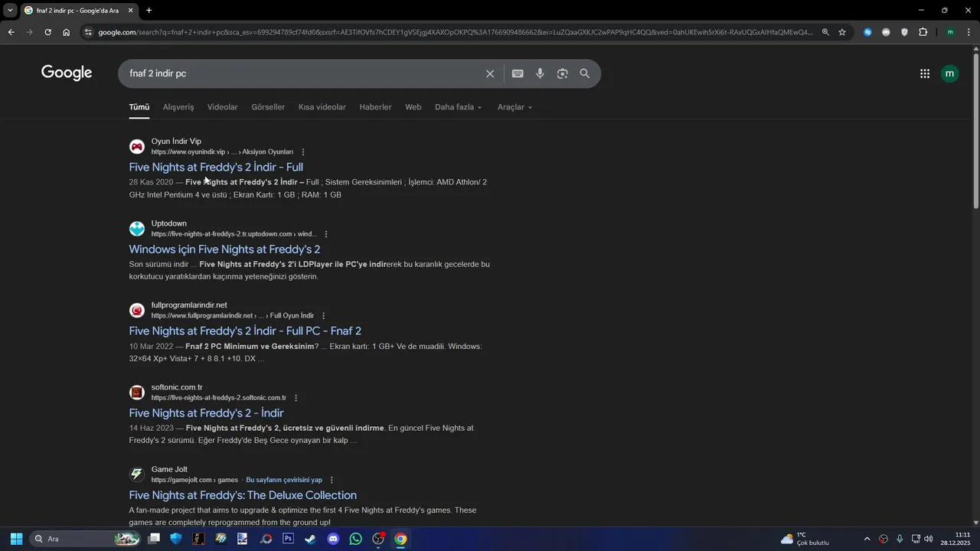Open the tab search dropdown arrow

(x=10, y=11)
